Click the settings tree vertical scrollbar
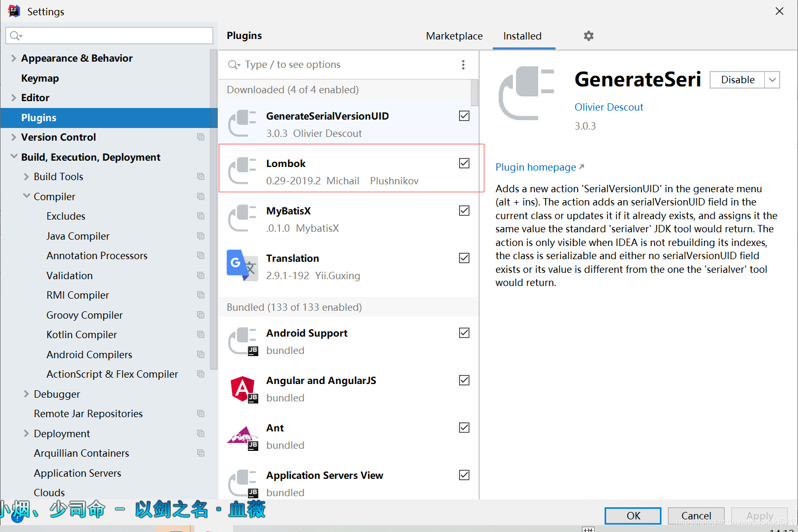798x532 pixels. pyautogui.click(x=213, y=209)
